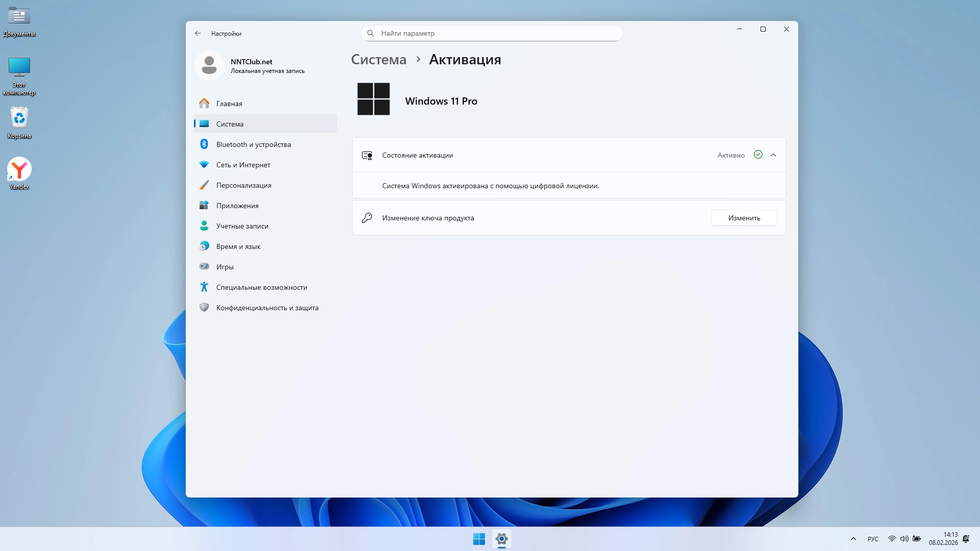Open Конфиденциальность и защита shield section
Screen dimensions: 980x551
tap(267, 308)
